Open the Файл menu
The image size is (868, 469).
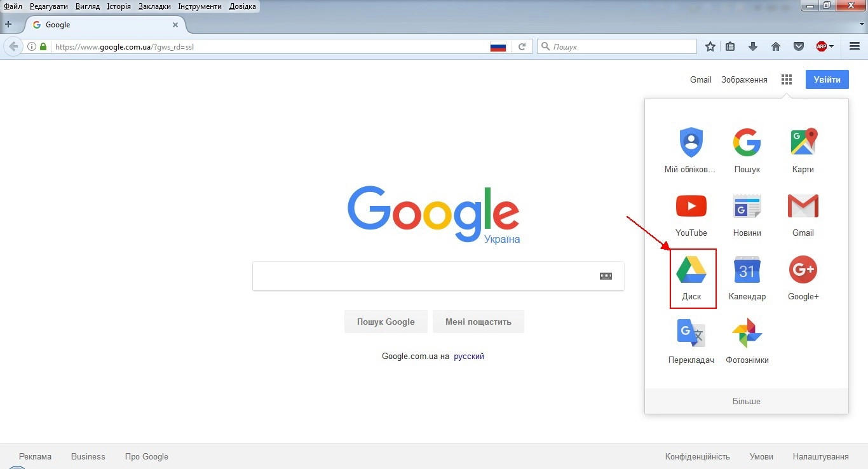[x=13, y=6]
